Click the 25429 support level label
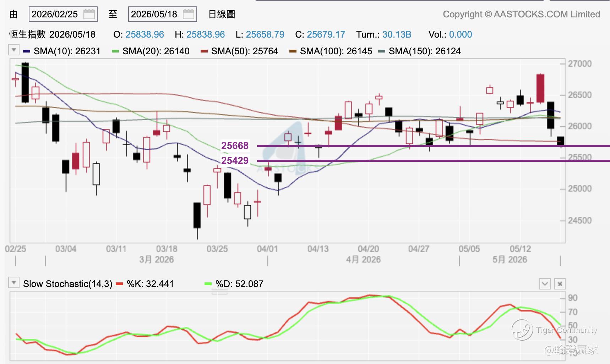The image size is (610, 364). coord(235,160)
